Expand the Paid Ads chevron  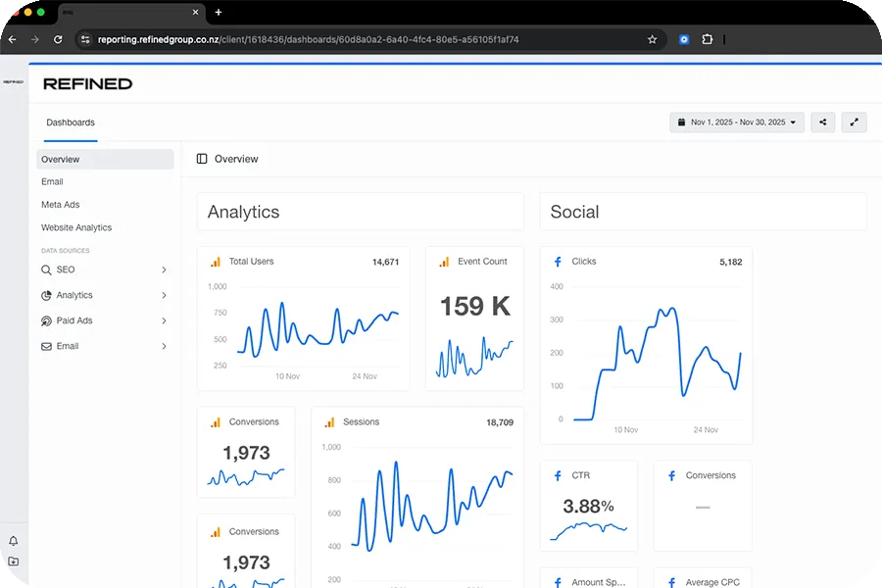point(164,320)
